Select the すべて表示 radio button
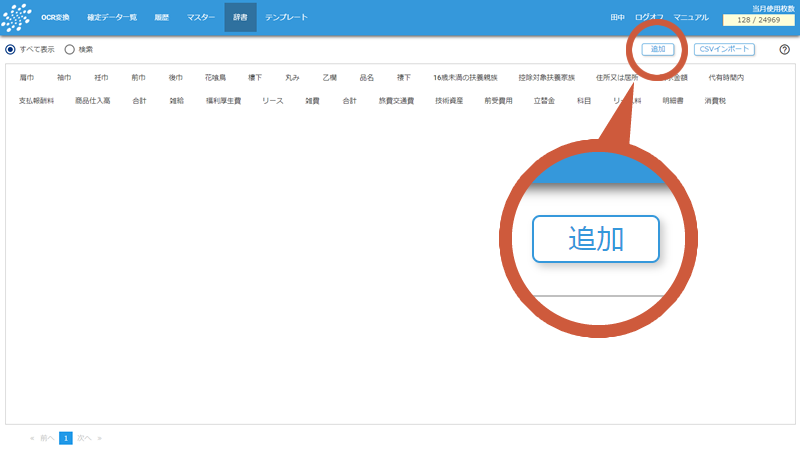Viewport: 800px width, 461px height. point(11,49)
